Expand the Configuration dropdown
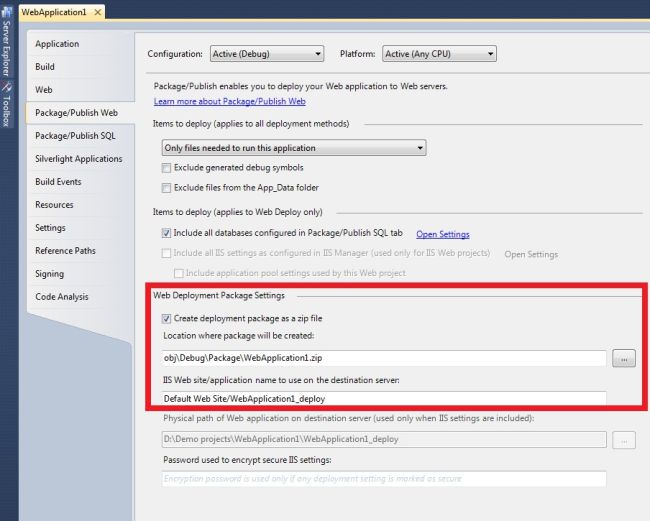 267,54
